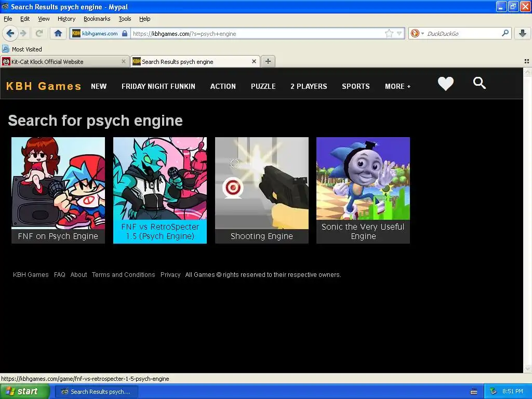Click into the URL address field
This screenshot has height=399, width=532.
[x=258, y=34]
